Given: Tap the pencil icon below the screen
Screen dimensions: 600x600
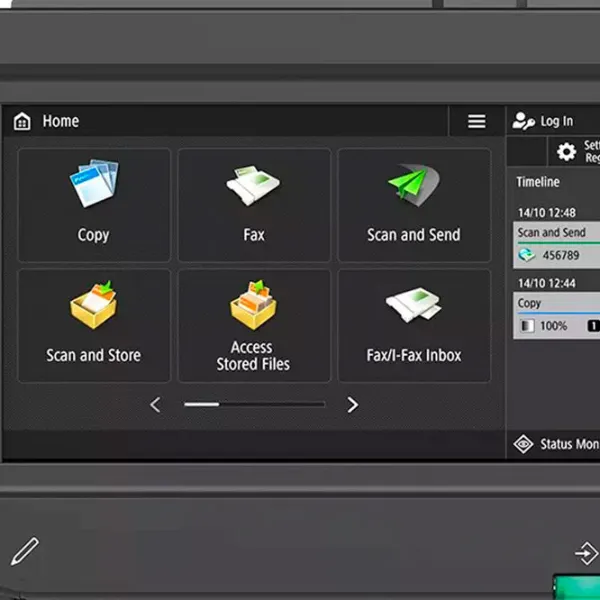Looking at the screenshot, I should click(25, 550).
